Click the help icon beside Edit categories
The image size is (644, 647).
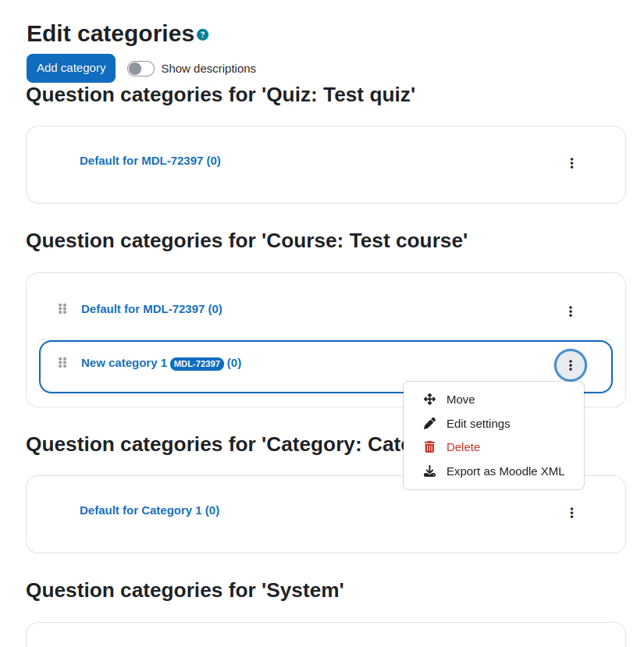pos(202,34)
